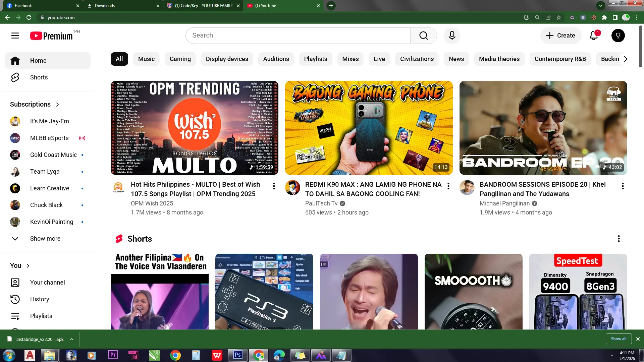Open Instabridge apk download options arrow
The image size is (644, 362).
pyautogui.click(x=72, y=339)
